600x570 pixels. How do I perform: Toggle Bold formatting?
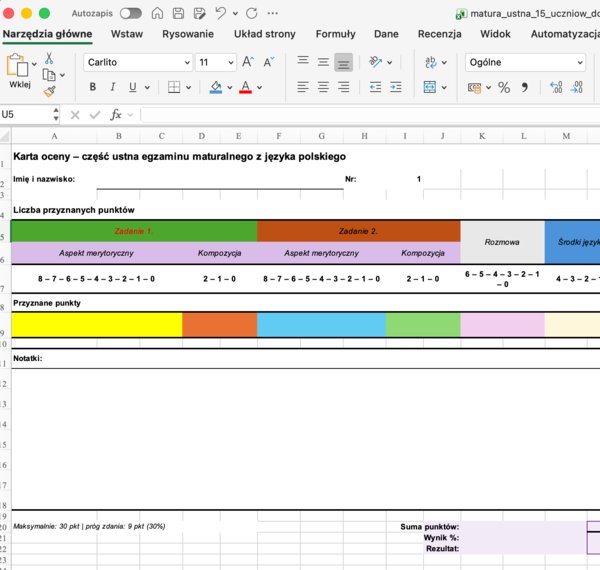point(93,87)
